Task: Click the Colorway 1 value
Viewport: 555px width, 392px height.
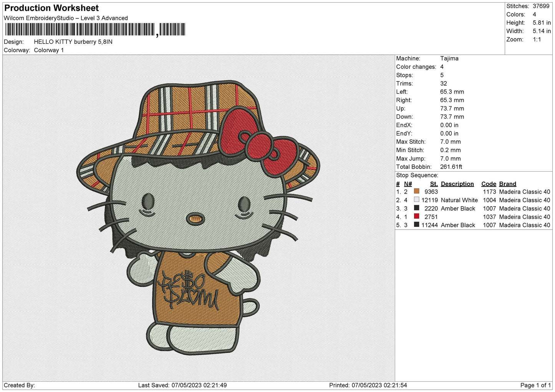Action: [49, 50]
